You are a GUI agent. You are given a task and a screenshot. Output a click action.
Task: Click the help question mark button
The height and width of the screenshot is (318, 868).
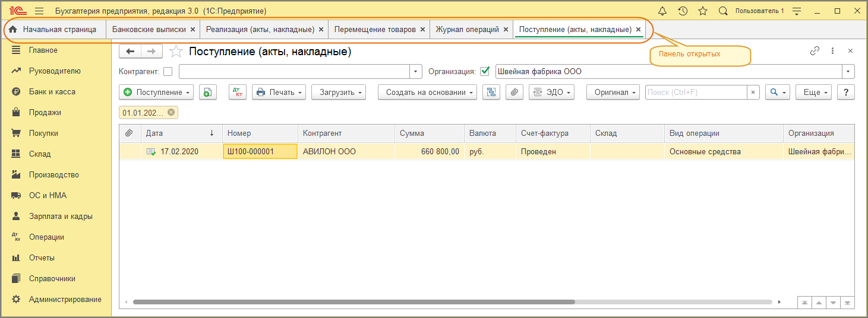click(845, 92)
